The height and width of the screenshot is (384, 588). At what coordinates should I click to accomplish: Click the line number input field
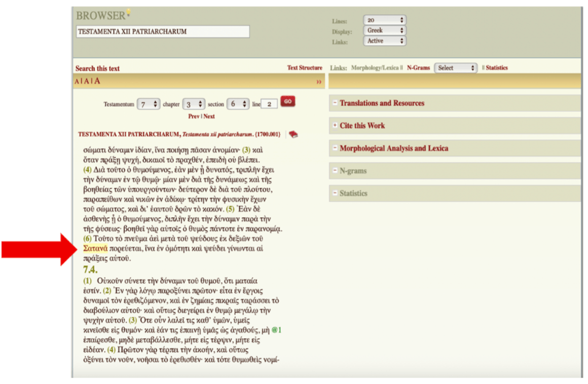(x=269, y=104)
